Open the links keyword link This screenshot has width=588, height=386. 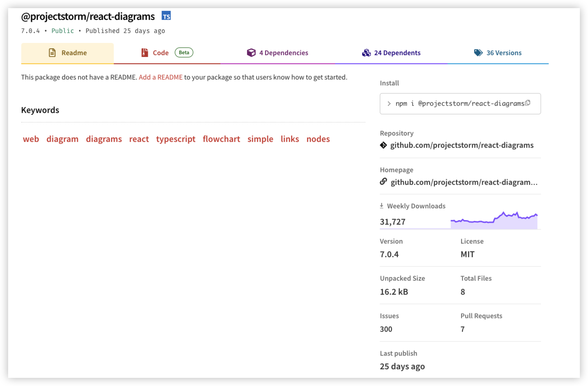tap(290, 139)
